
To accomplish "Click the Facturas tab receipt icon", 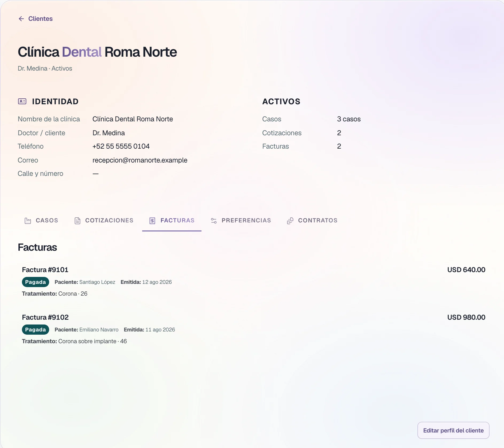I will [x=152, y=221].
